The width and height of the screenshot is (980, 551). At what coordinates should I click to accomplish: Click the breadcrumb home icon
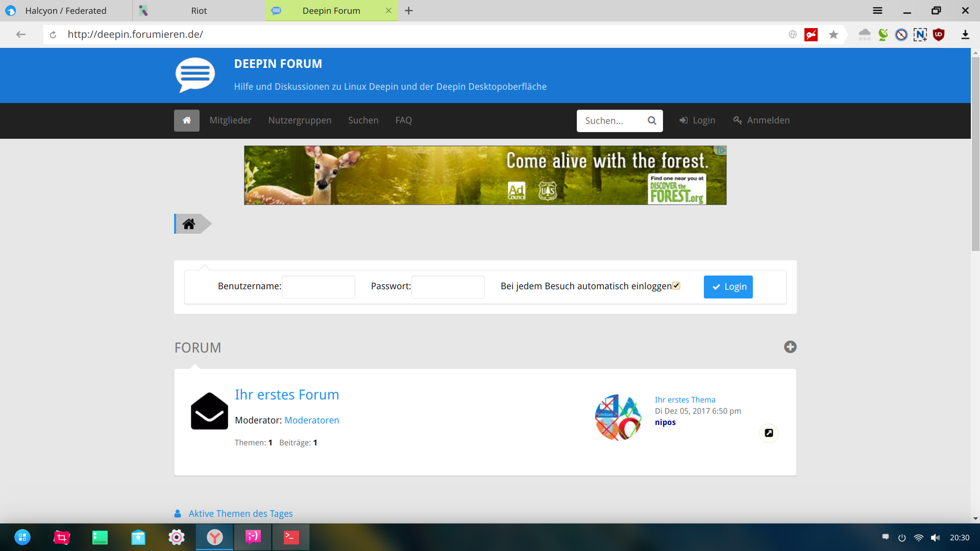189,224
